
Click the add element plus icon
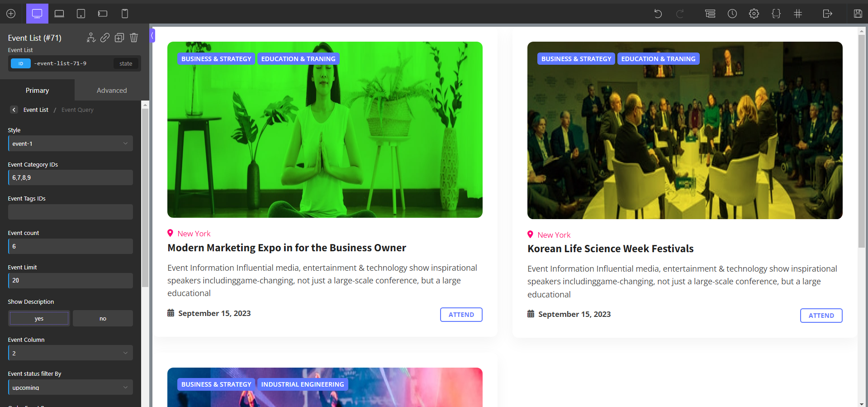click(11, 14)
